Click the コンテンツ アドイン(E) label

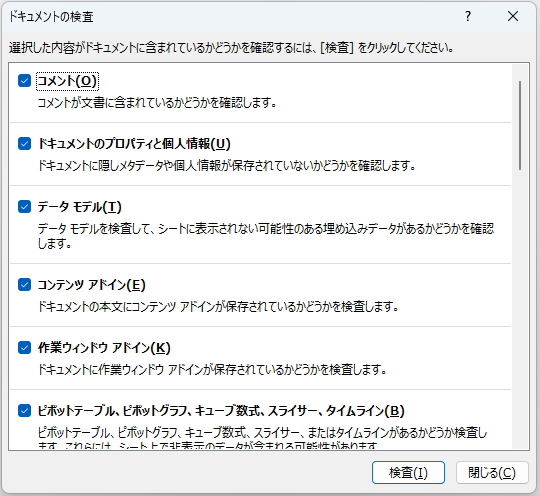pos(92,285)
